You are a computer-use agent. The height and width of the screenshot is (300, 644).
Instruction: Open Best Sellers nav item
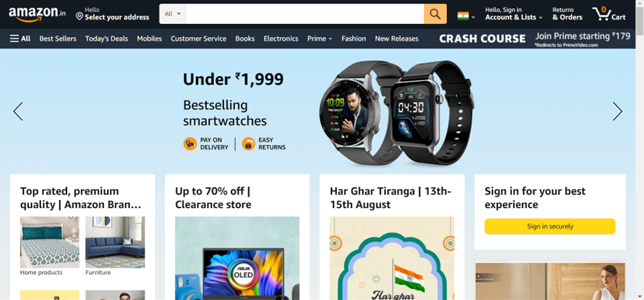58,38
